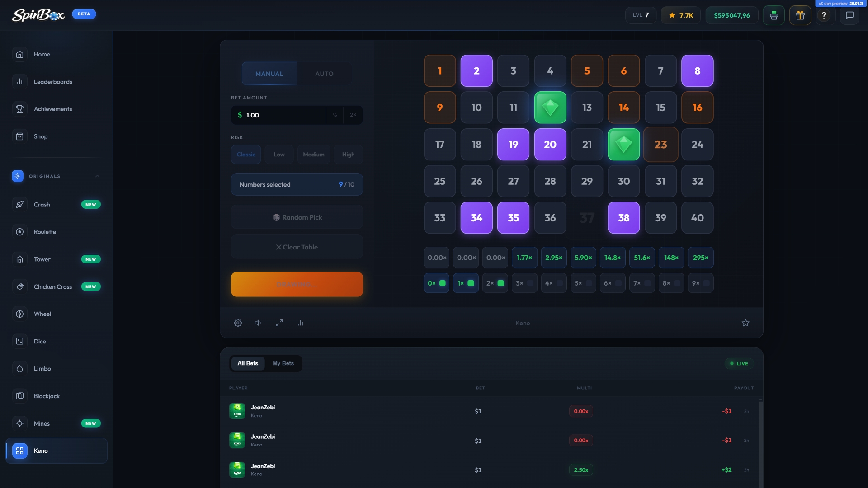Screen dimensions: 868x488
Task: Click the help question mark icon
Action: (824, 15)
